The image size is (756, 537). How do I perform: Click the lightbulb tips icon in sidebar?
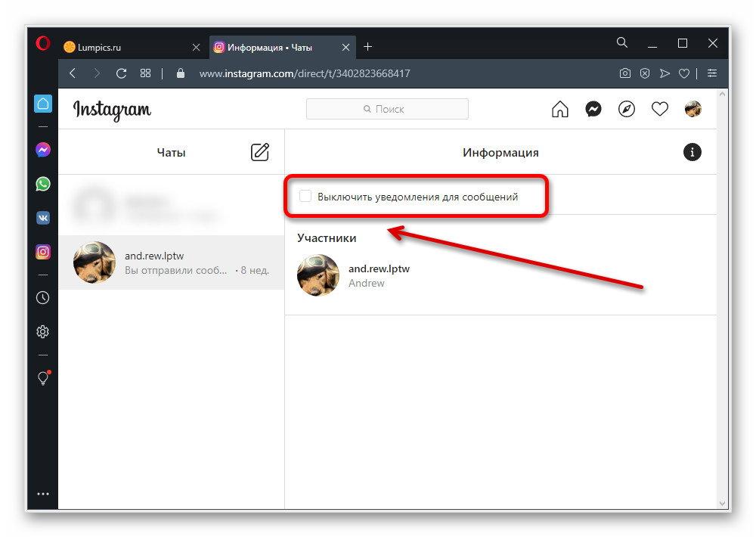(43, 377)
